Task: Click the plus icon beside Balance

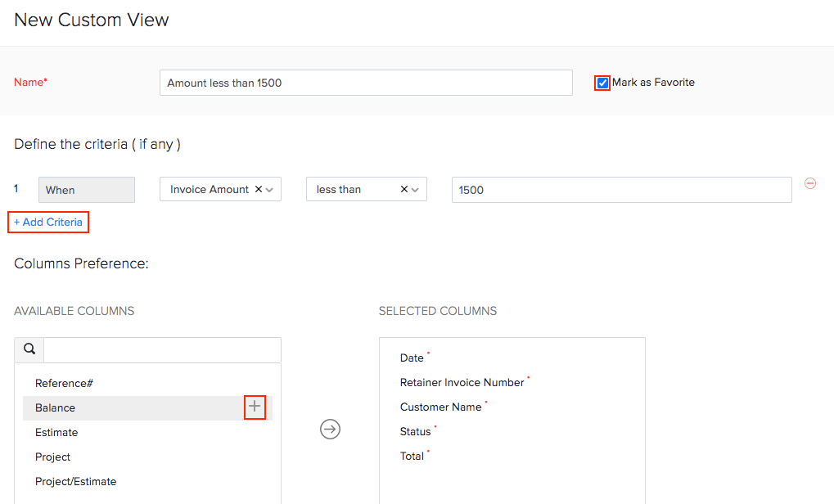Action: coord(255,407)
